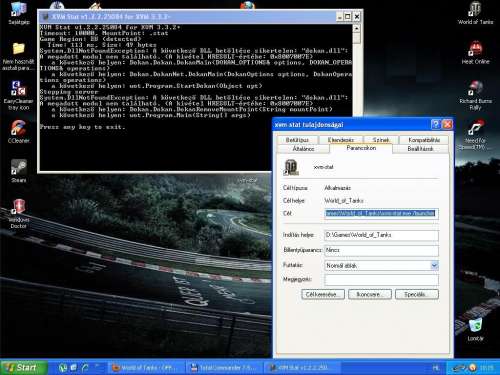500x375 pixels.
Task: Click the 'Game Region: EU (detected)' line
Action: [90, 39]
